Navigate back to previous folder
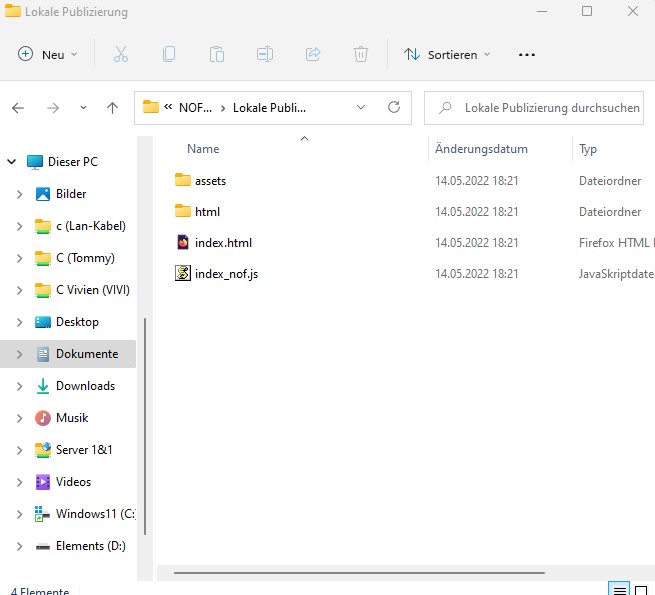This screenshot has height=595, width=655. pos(18,108)
